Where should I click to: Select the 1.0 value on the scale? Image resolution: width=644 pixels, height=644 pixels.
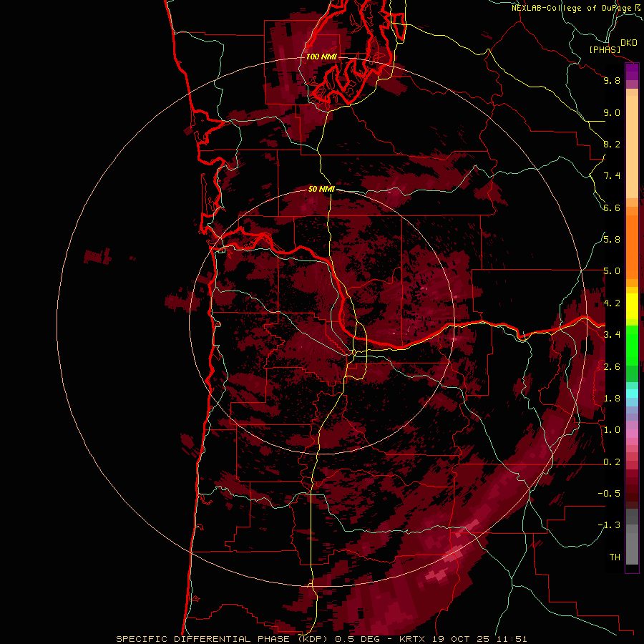[x=612, y=430]
